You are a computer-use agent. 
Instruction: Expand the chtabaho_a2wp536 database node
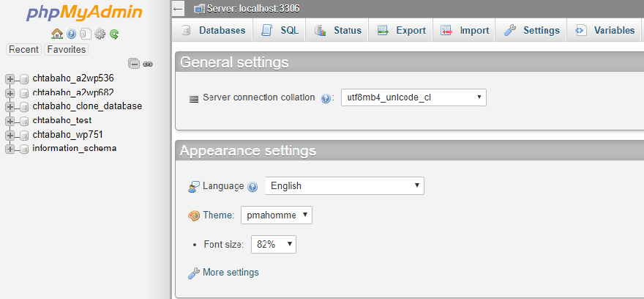pos(10,78)
